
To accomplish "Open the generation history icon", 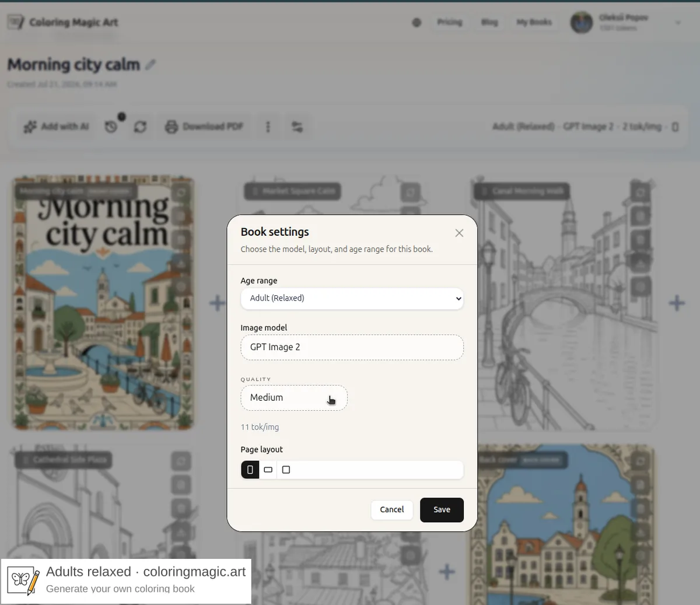I will (x=111, y=127).
